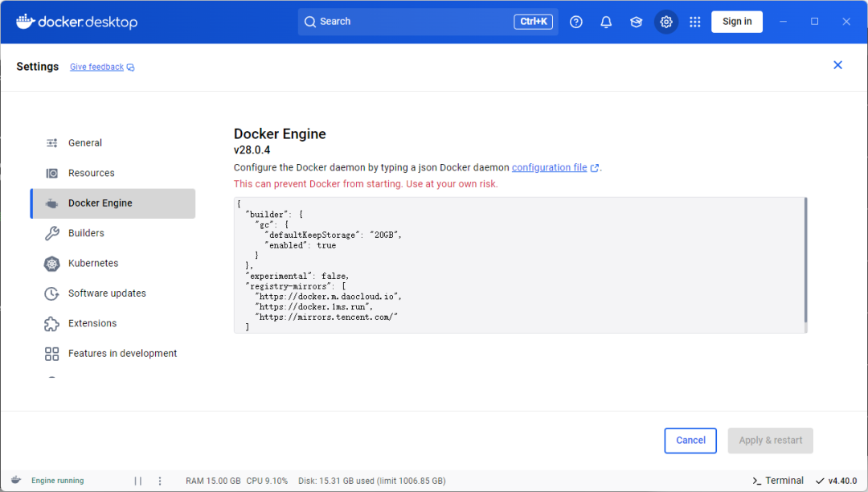The image size is (868, 492).
Task: Click the "defaultKeepStorage": "20GB" line
Action: pos(334,236)
